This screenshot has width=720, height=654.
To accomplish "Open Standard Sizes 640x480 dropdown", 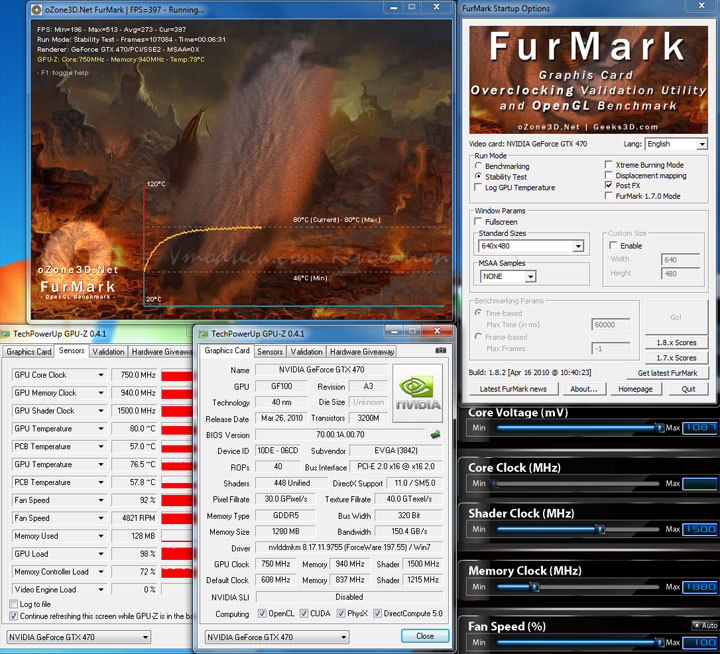I will coord(578,246).
